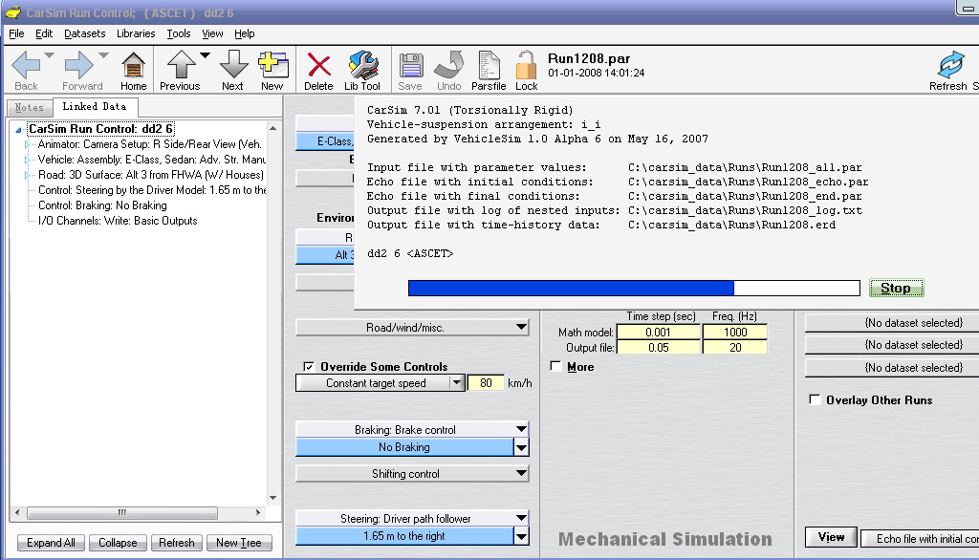This screenshot has height=560, width=979.
Task: Save the dataset with Save icon
Action: coord(410,64)
